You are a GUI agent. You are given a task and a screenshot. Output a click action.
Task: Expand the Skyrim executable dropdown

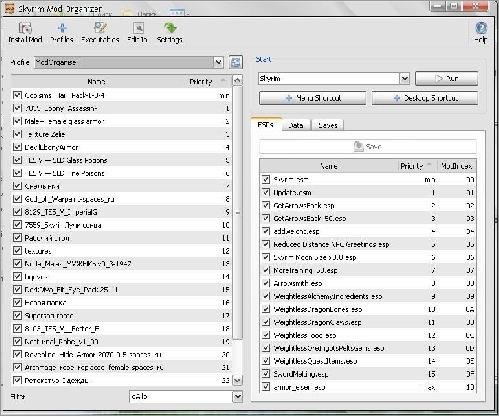(x=404, y=79)
